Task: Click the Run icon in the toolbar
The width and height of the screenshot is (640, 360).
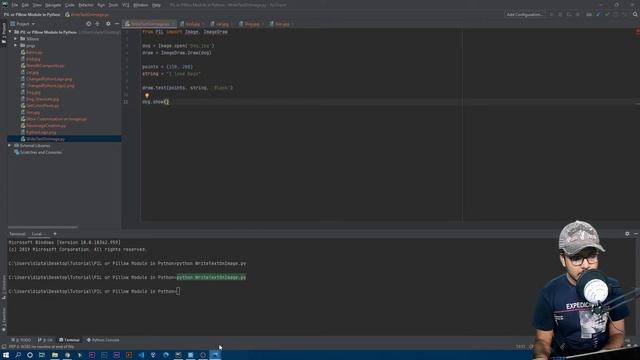Action: pos(551,14)
